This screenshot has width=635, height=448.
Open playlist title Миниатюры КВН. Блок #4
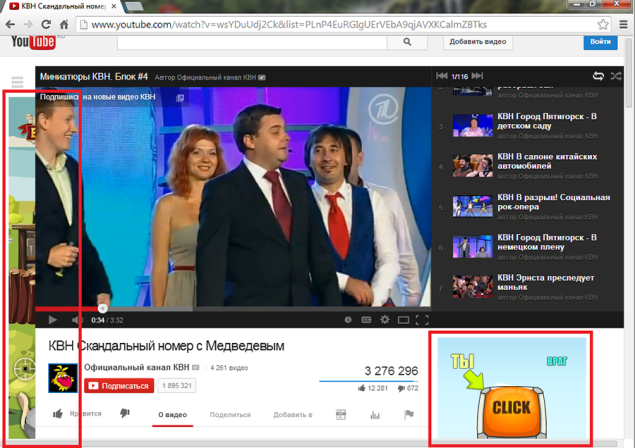click(94, 77)
